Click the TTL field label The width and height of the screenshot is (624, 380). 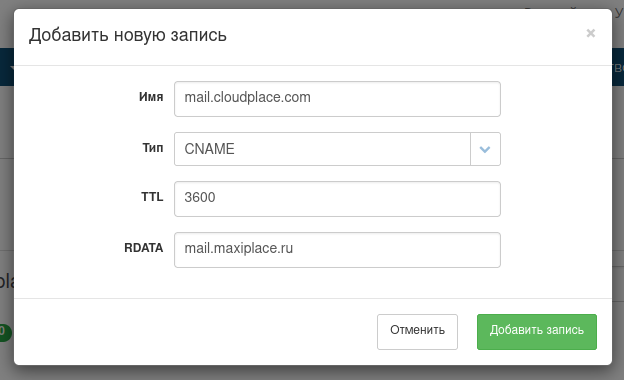click(152, 197)
